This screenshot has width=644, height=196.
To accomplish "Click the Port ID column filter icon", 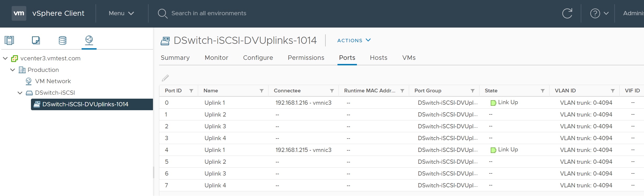I will point(191,91).
